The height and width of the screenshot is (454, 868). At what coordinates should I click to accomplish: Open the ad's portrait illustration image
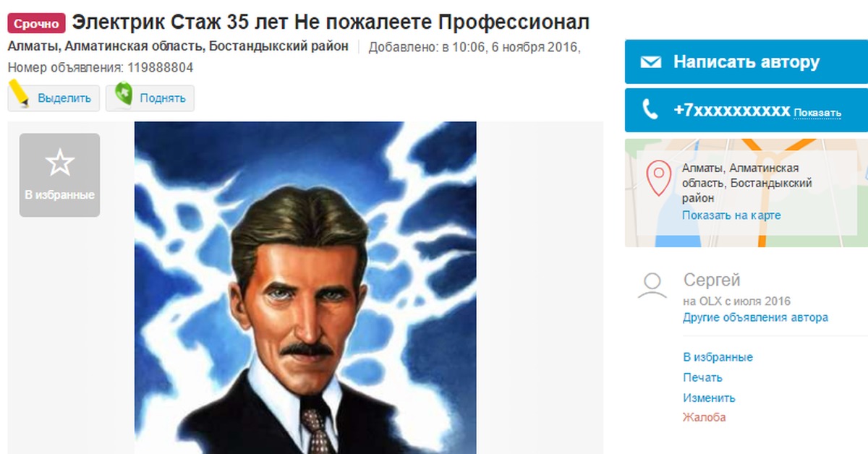pos(305,288)
